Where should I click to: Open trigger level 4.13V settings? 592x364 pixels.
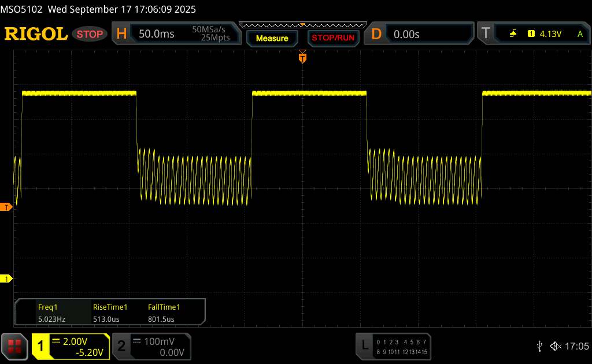point(549,34)
